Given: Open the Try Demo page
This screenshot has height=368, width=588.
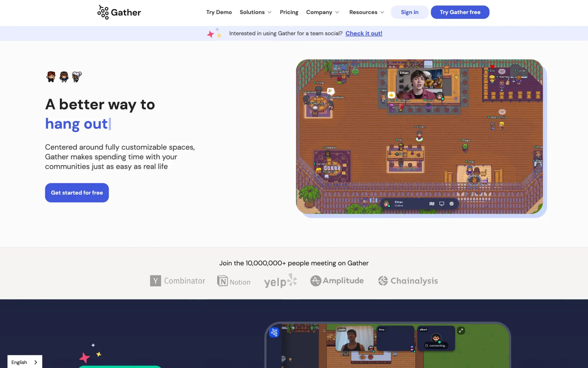Looking at the screenshot, I should [x=219, y=12].
